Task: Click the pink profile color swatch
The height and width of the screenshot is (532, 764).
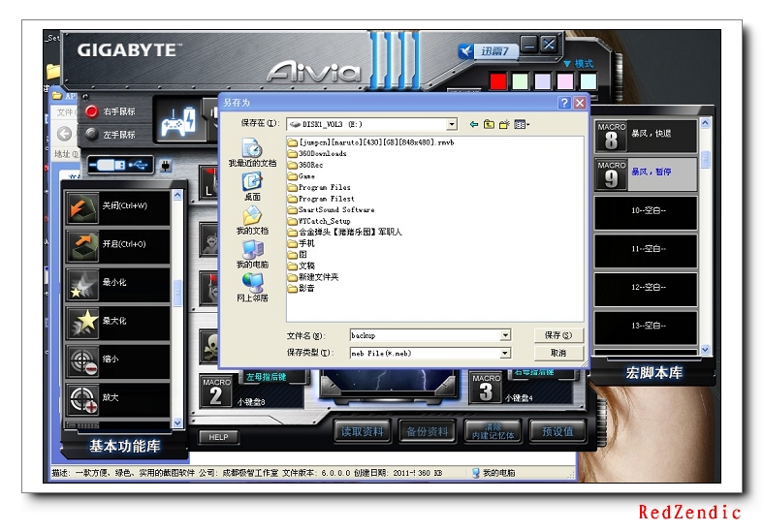Action: click(x=565, y=81)
